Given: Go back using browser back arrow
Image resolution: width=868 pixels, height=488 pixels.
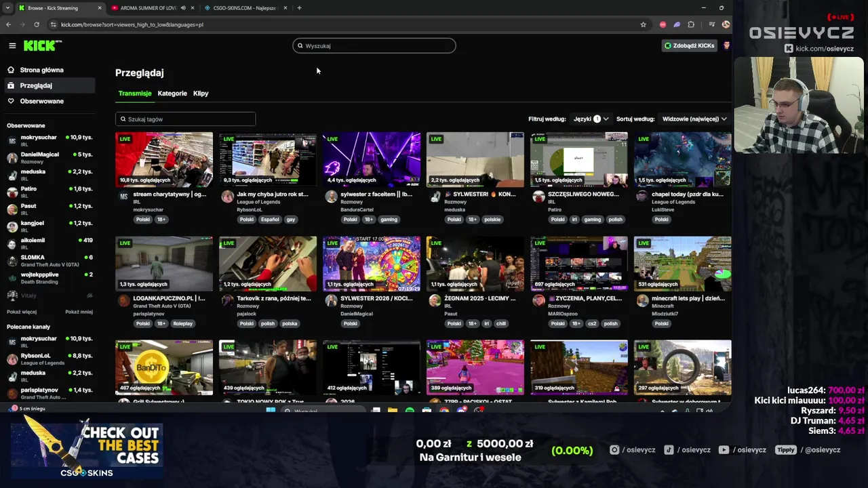Looking at the screenshot, I should pos(8,24).
